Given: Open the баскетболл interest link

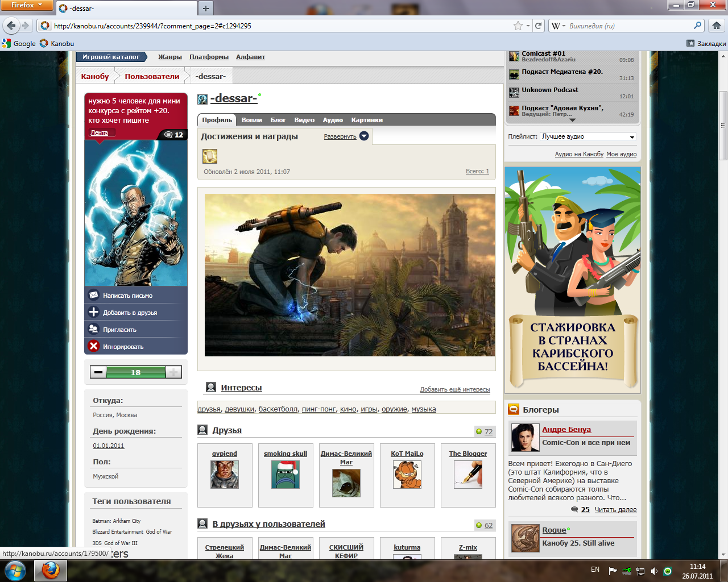Looking at the screenshot, I should tap(278, 409).
